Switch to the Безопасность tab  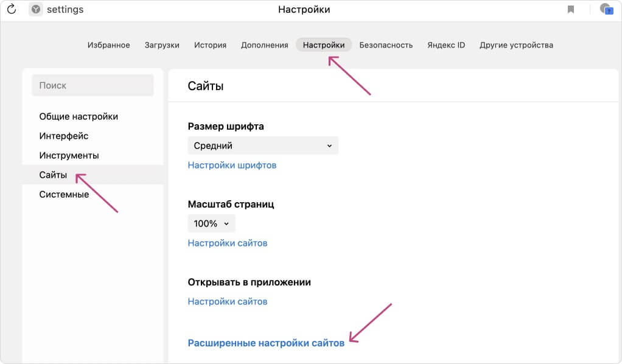(386, 44)
